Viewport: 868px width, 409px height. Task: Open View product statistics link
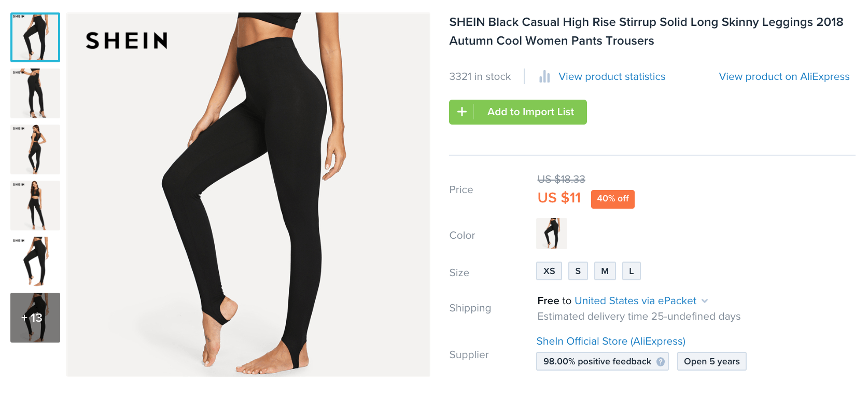pos(611,77)
